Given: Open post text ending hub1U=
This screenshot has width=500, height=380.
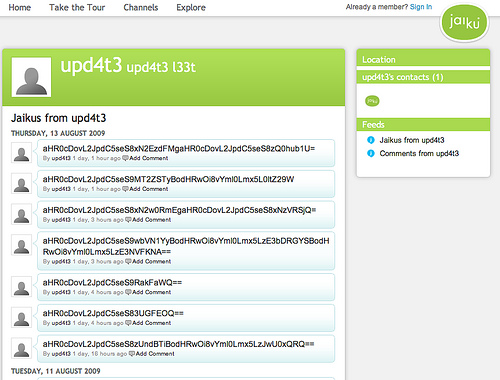Looking at the screenshot, I should tap(179, 148).
